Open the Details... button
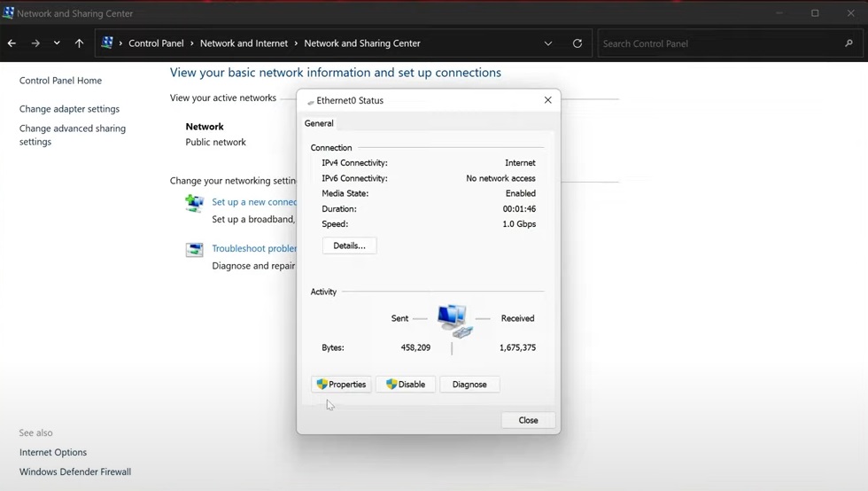The image size is (868, 491). pyautogui.click(x=349, y=245)
